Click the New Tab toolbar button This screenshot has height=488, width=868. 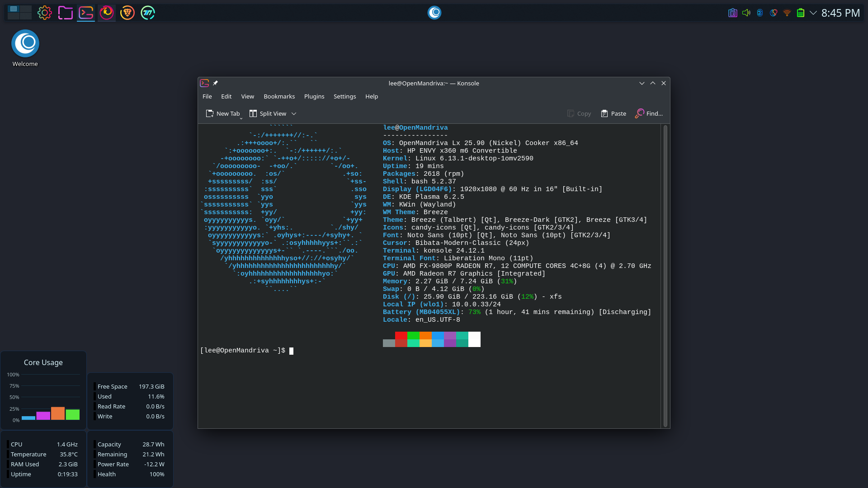point(222,113)
